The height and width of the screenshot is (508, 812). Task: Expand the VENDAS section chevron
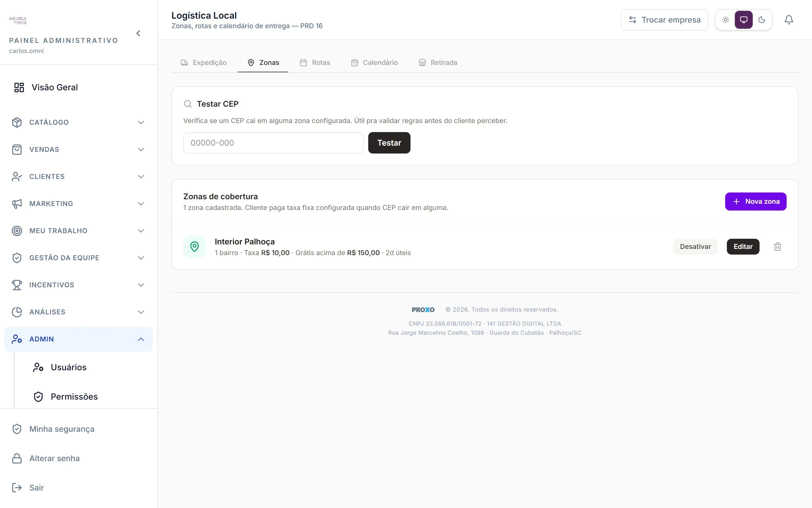[141, 150]
